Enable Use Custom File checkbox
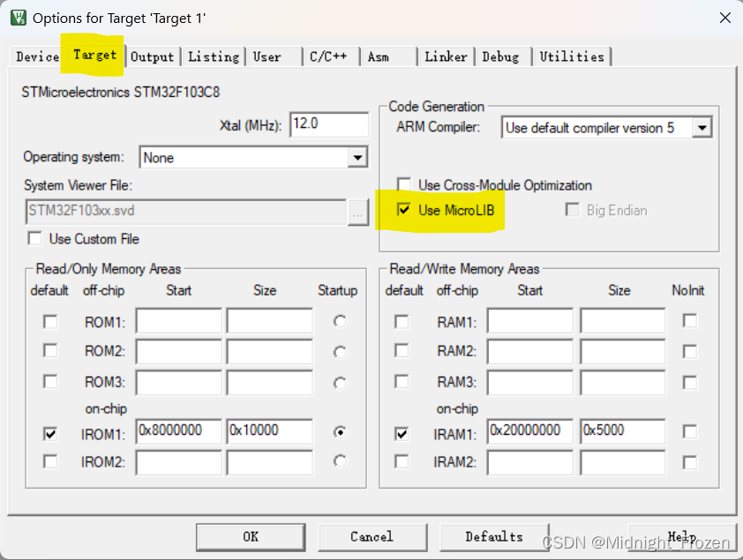Screen dimensions: 743x560 pos(34,238)
